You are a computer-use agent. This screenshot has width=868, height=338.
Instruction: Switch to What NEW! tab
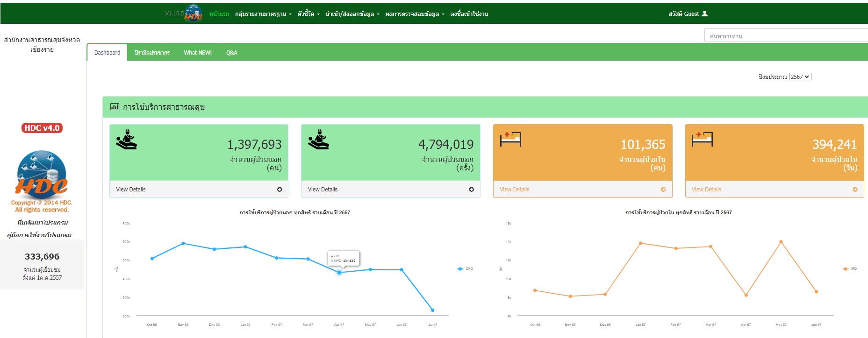coord(198,53)
